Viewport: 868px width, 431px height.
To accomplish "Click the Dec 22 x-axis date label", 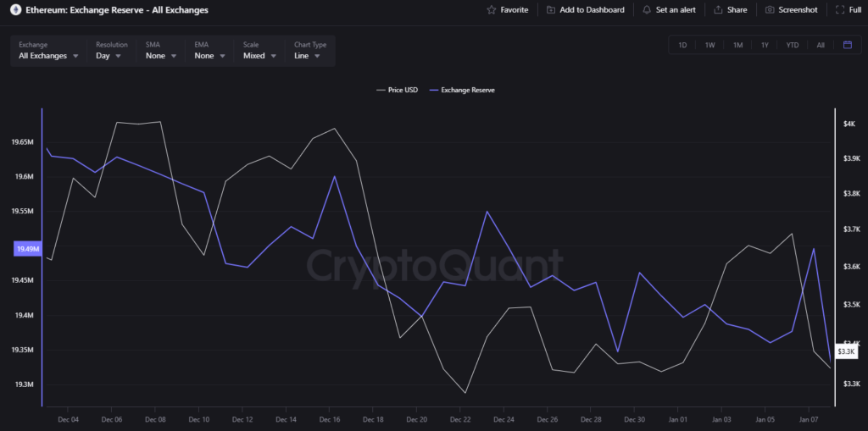I will [460, 419].
